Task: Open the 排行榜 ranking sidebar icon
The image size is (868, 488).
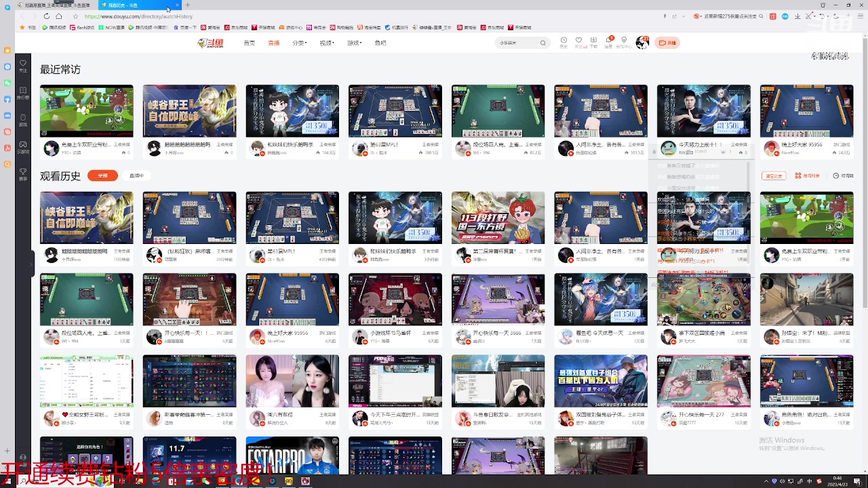Action: pyautogui.click(x=23, y=93)
